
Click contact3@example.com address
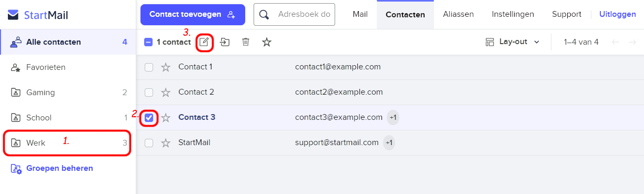tap(339, 118)
